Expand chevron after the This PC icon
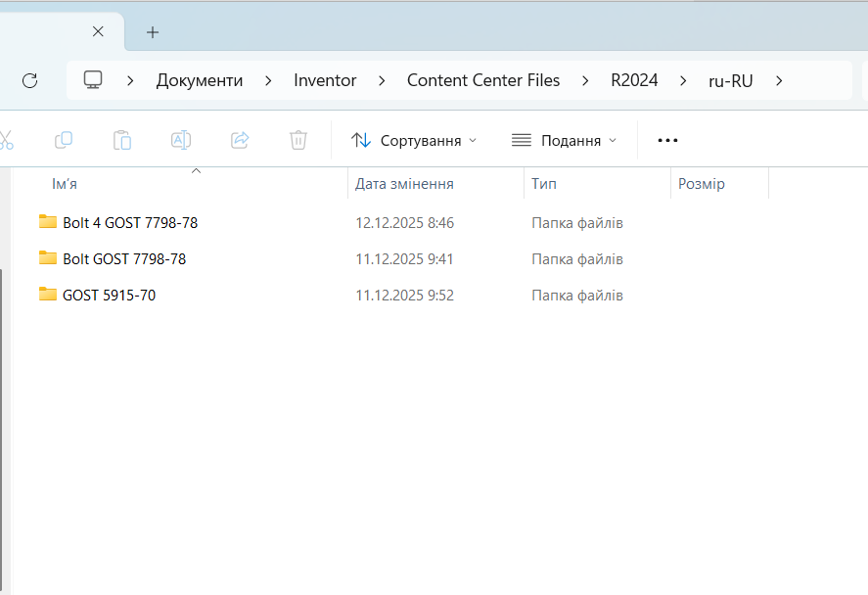This screenshot has width=868, height=595. (130, 81)
